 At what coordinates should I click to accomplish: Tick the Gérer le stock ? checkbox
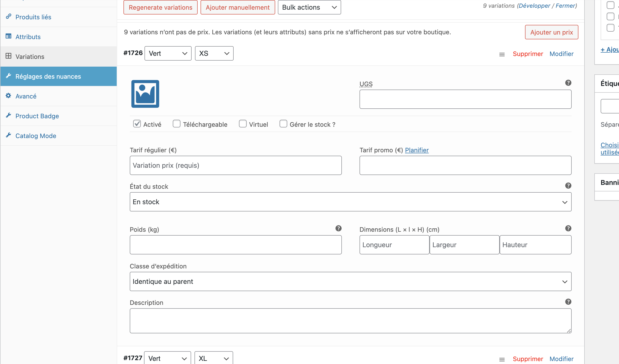coord(283,124)
